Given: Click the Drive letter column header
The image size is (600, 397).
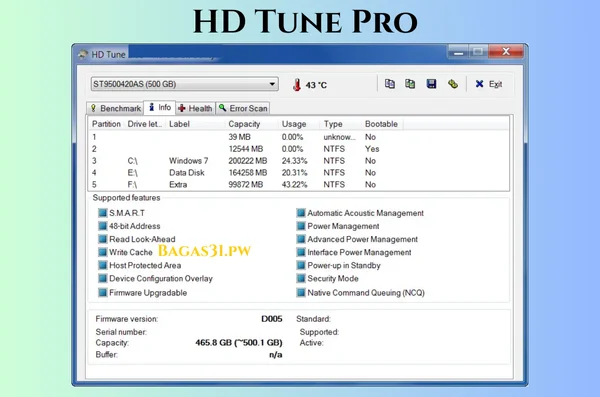Looking at the screenshot, I should [145, 124].
